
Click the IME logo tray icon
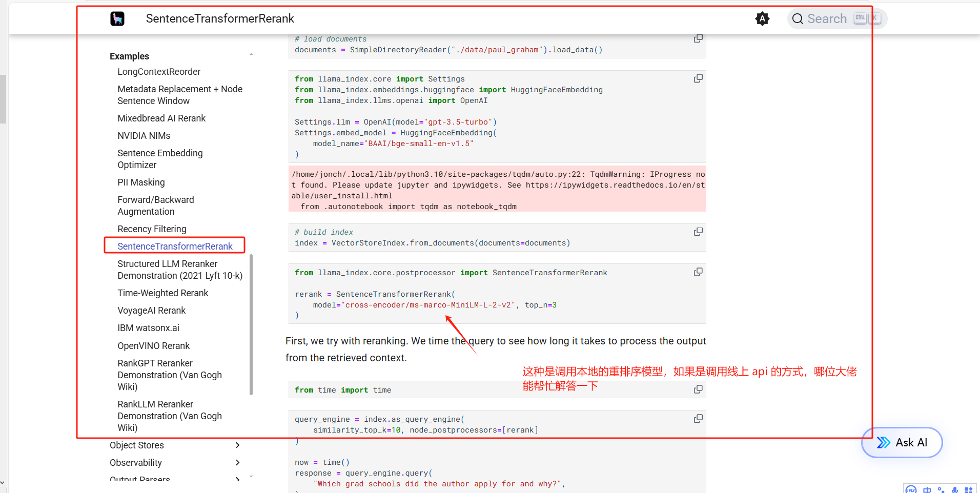click(x=911, y=489)
